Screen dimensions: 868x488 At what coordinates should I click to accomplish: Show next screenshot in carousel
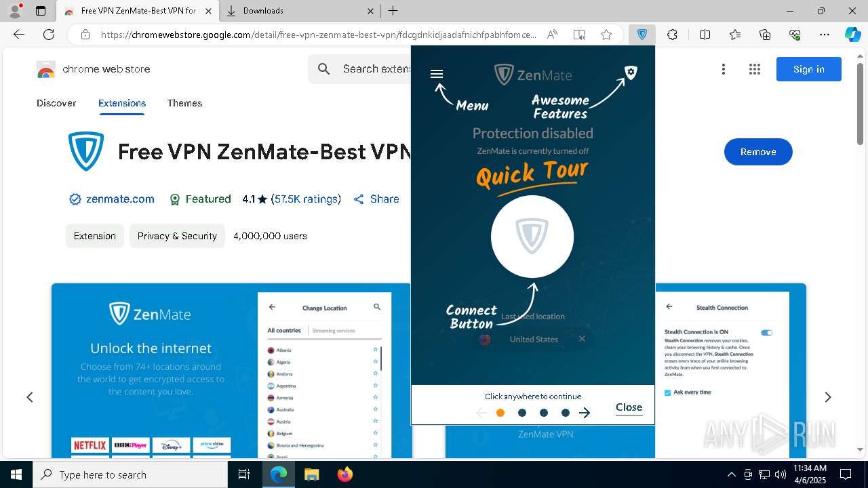[x=828, y=397]
